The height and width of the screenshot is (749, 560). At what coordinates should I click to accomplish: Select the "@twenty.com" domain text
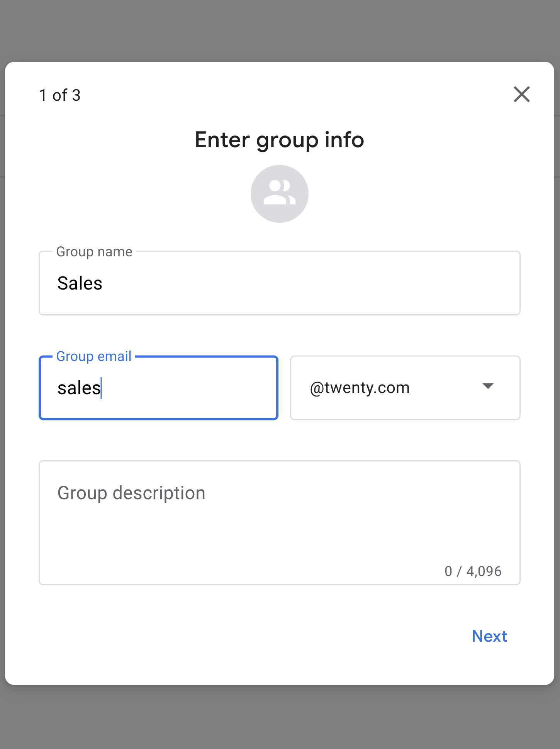coord(360,388)
